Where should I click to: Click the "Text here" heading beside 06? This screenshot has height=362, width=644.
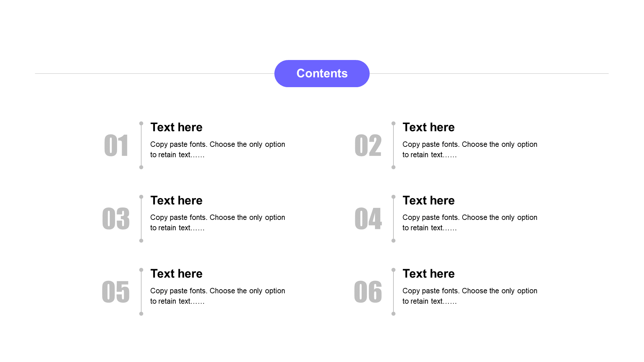pos(428,274)
